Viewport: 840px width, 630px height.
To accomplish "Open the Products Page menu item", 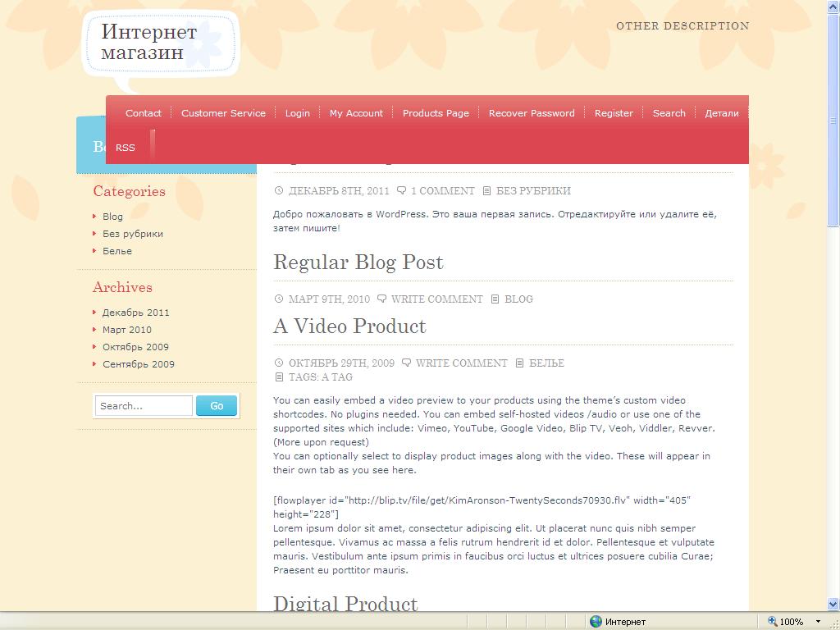I will pyautogui.click(x=436, y=113).
